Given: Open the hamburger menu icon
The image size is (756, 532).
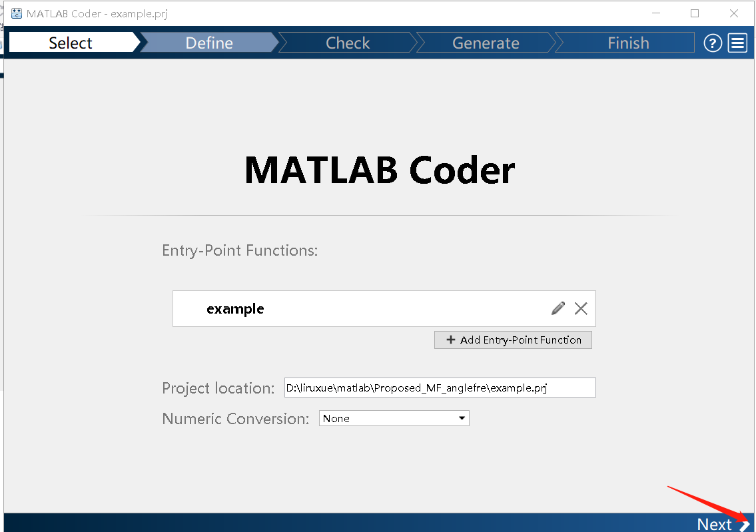Looking at the screenshot, I should [737, 43].
